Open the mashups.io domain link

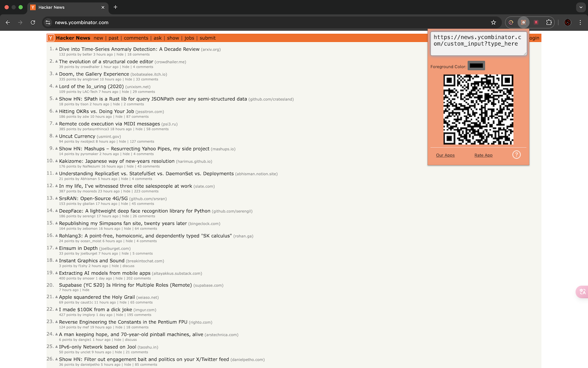pyautogui.click(x=224, y=149)
